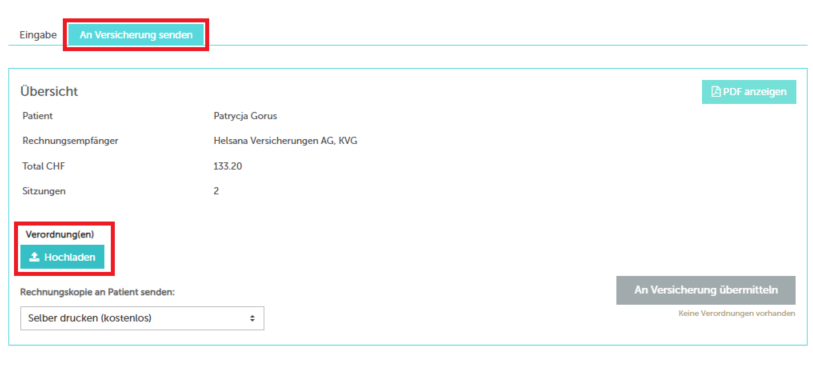Click the Sitzungen label
Image resolution: width=813 pixels, height=371 pixels.
(x=44, y=191)
